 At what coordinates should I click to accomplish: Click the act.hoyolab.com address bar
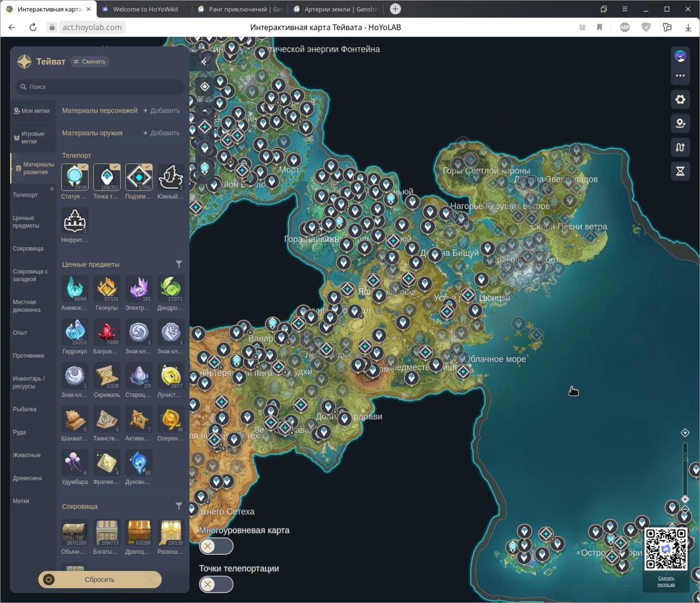[x=92, y=27]
